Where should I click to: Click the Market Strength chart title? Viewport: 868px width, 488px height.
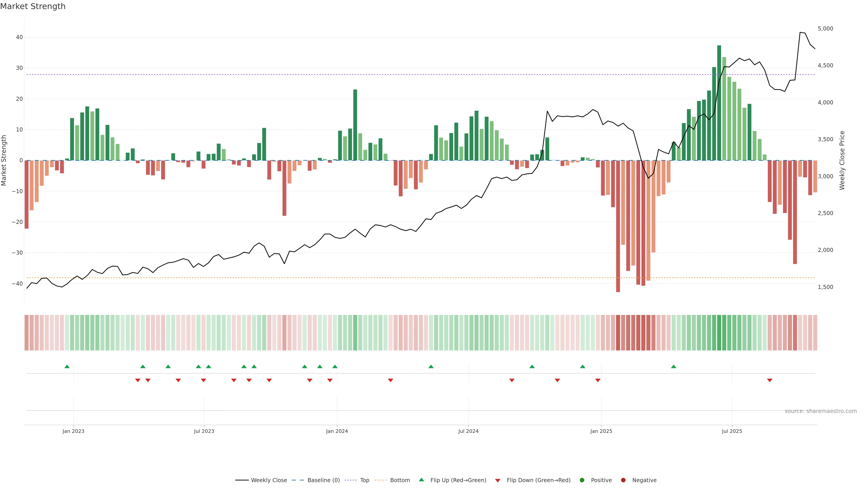pyautogui.click(x=33, y=6)
